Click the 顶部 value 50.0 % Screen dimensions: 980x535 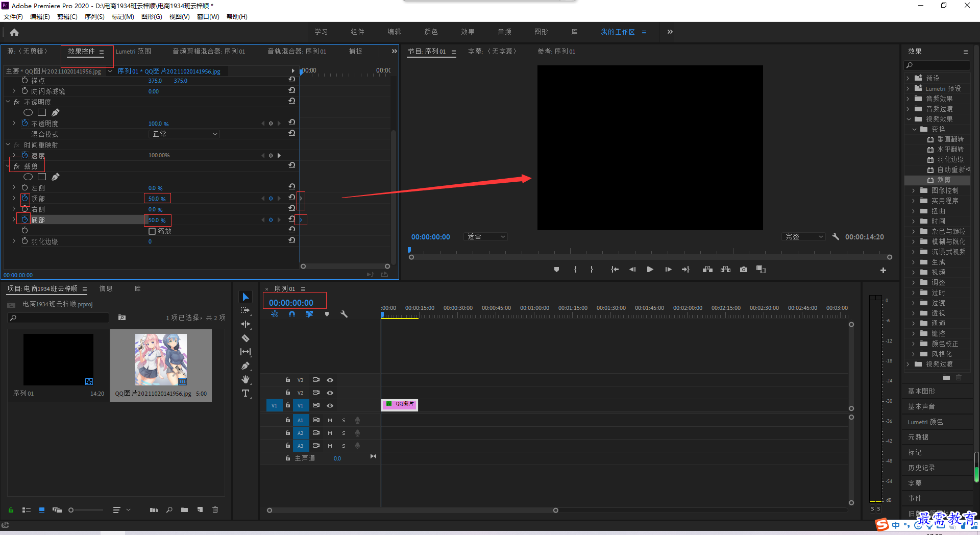coord(157,199)
